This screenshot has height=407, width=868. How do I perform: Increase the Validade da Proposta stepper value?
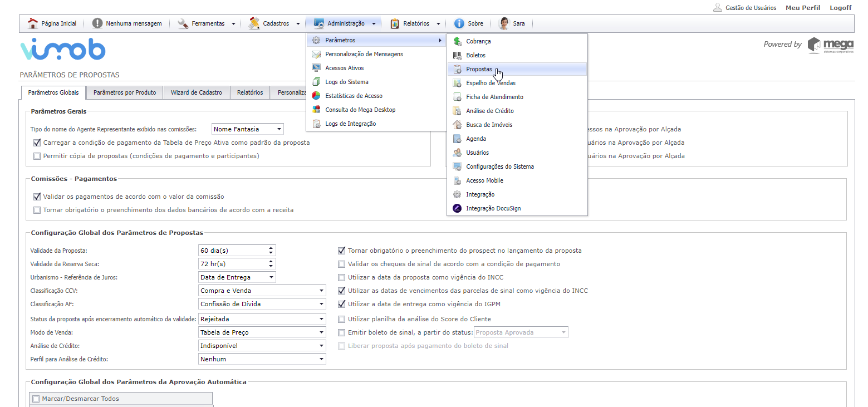pyautogui.click(x=271, y=248)
